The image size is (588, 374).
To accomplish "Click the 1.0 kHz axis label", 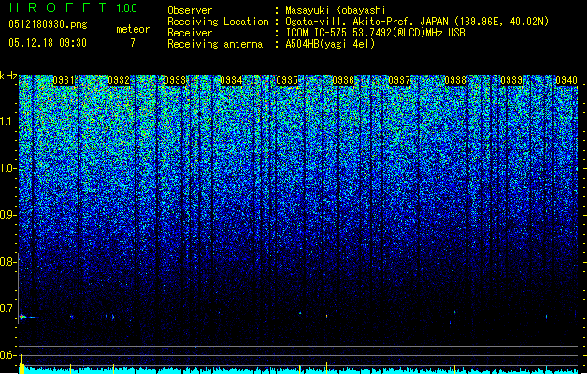I will [8, 169].
